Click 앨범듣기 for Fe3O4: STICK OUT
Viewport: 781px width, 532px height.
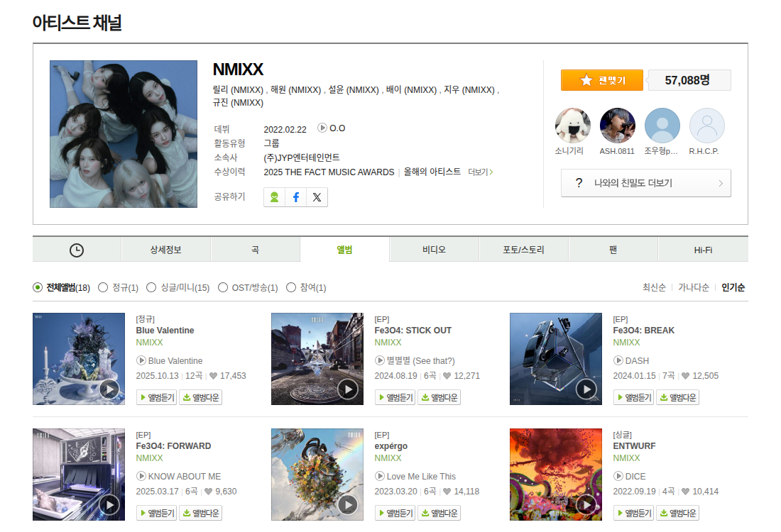[395, 397]
